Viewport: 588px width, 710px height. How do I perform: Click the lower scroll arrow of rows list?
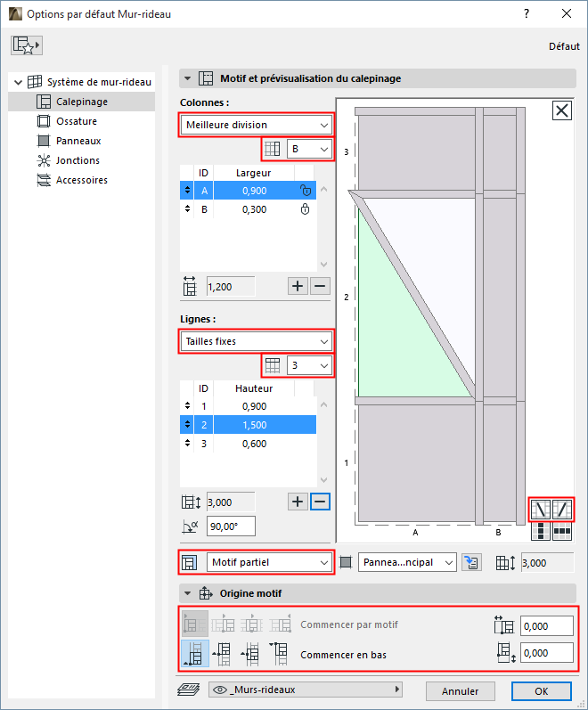point(323,480)
